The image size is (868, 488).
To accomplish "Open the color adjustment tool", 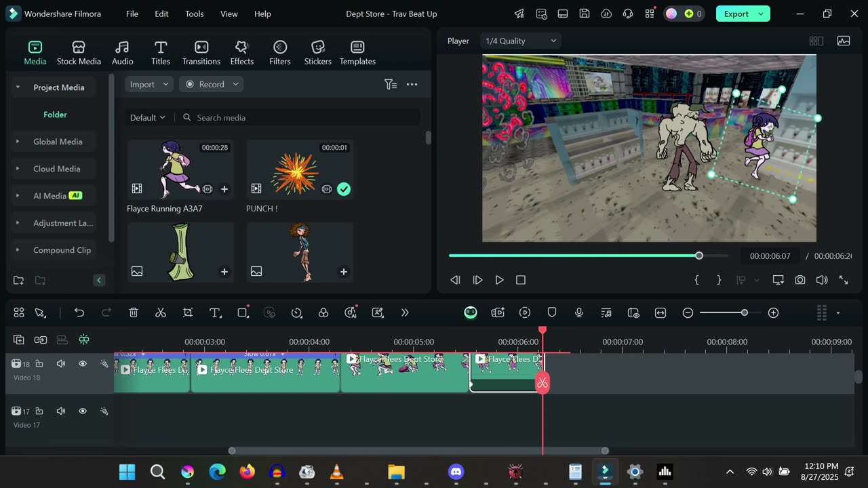I will point(323,312).
